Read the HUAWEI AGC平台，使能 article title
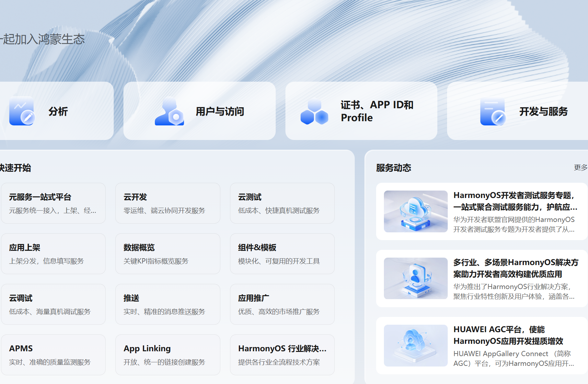 tap(508, 335)
